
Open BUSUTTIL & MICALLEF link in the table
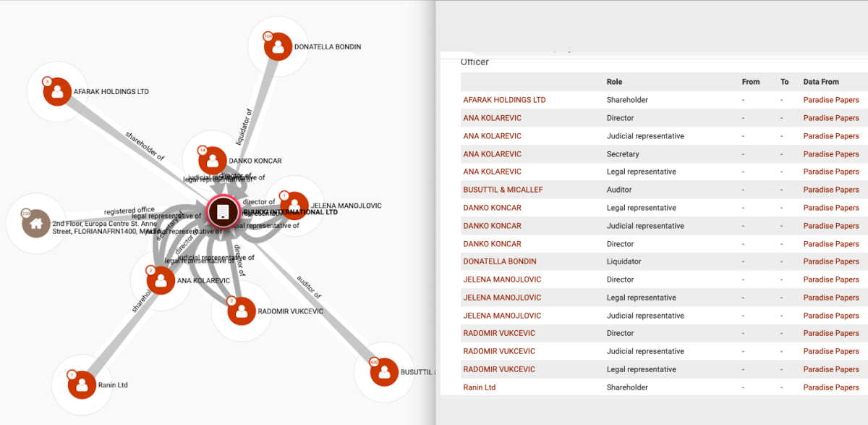pos(503,190)
